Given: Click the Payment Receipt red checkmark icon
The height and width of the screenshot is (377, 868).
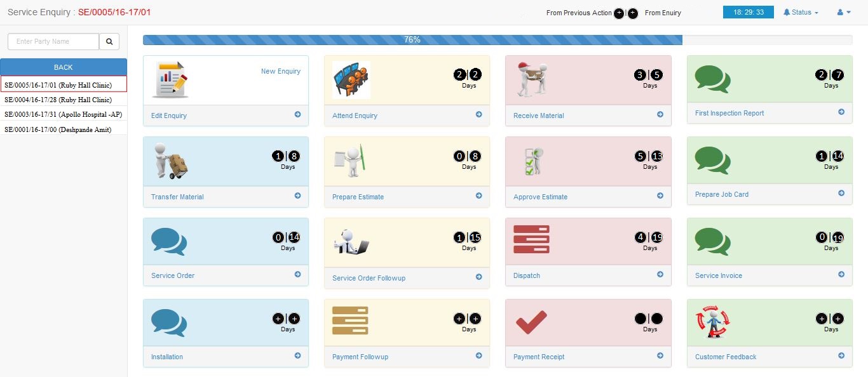Looking at the screenshot, I should pos(531,322).
